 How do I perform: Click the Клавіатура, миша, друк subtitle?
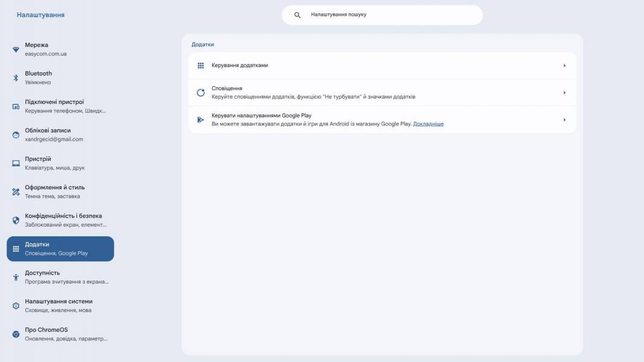54,168
